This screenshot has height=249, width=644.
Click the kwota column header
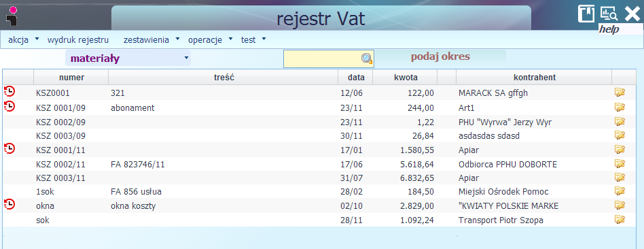405,77
